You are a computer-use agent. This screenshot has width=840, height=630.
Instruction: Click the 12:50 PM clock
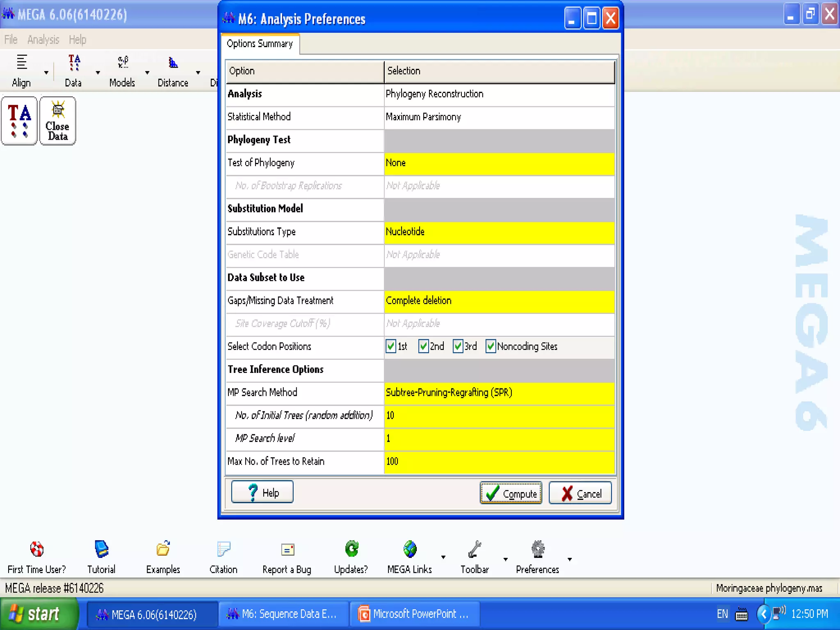810,614
